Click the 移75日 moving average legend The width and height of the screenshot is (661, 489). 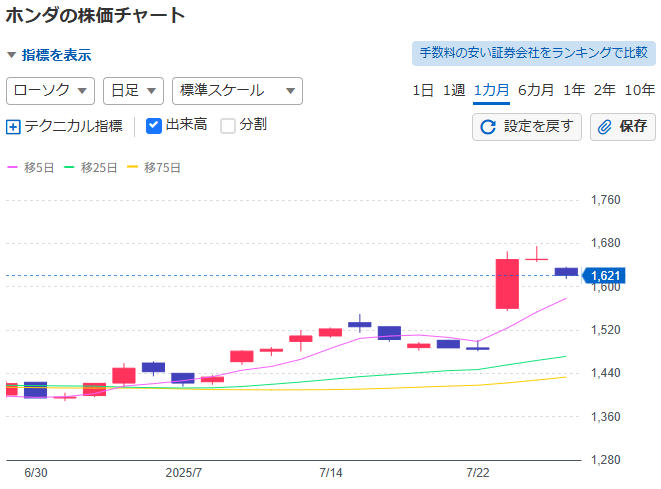(x=154, y=168)
